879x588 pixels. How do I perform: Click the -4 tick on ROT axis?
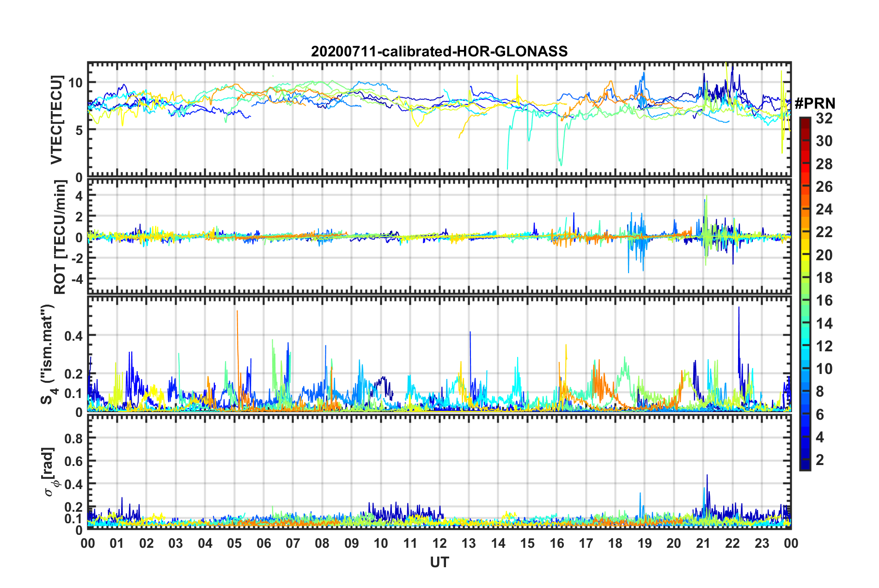pyautogui.click(x=77, y=279)
